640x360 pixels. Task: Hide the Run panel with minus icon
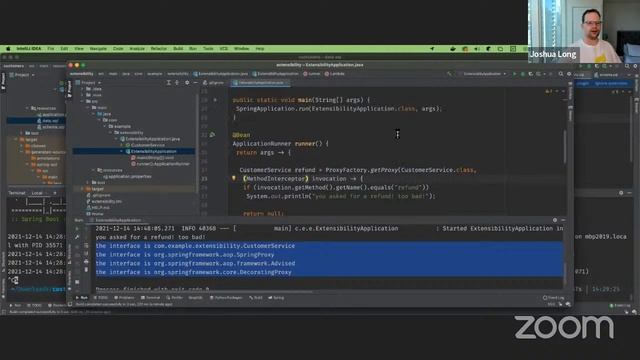coord(563,220)
